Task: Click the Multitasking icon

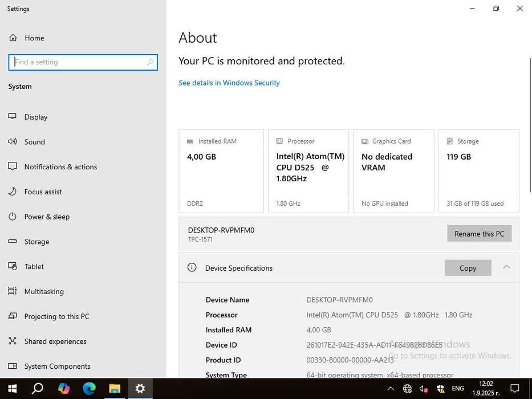Action: tap(12, 291)
